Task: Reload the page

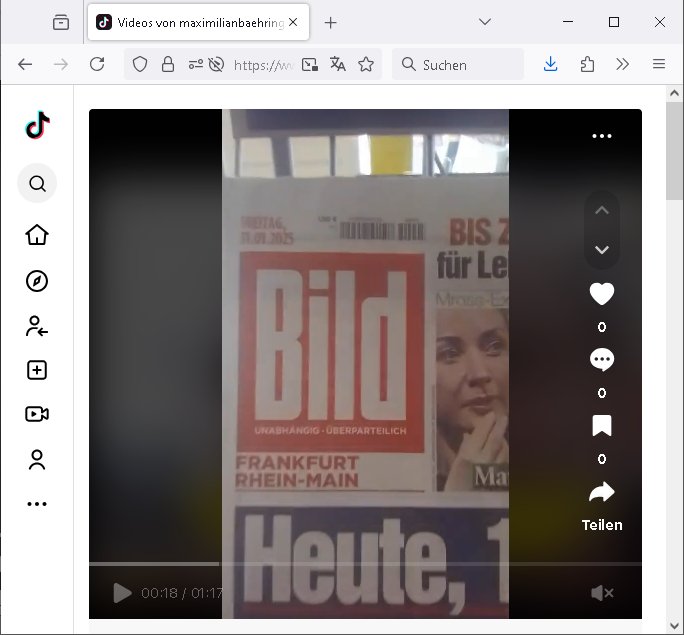Action: point(97,64)
